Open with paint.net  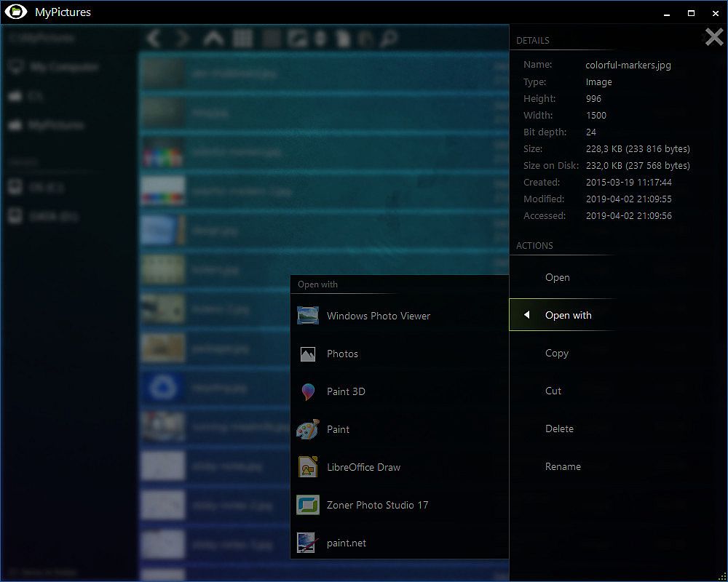(x=399, y=543)
